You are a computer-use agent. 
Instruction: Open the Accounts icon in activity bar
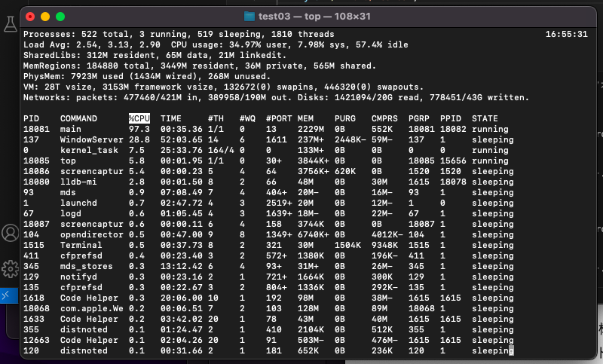pyautogui.click(x=10, y=233)
